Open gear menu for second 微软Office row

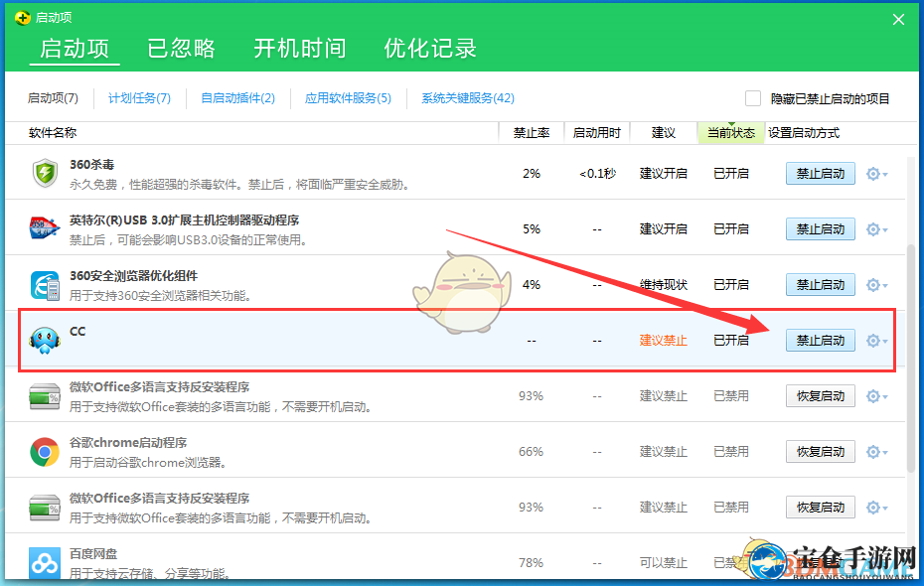coord(876,508)
